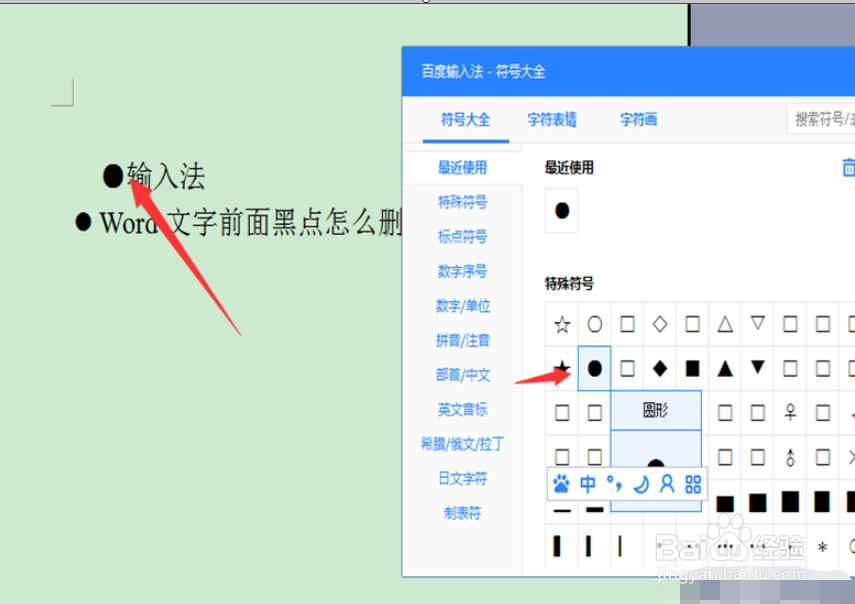Open the 数字/单位 category

pos(463,306)
